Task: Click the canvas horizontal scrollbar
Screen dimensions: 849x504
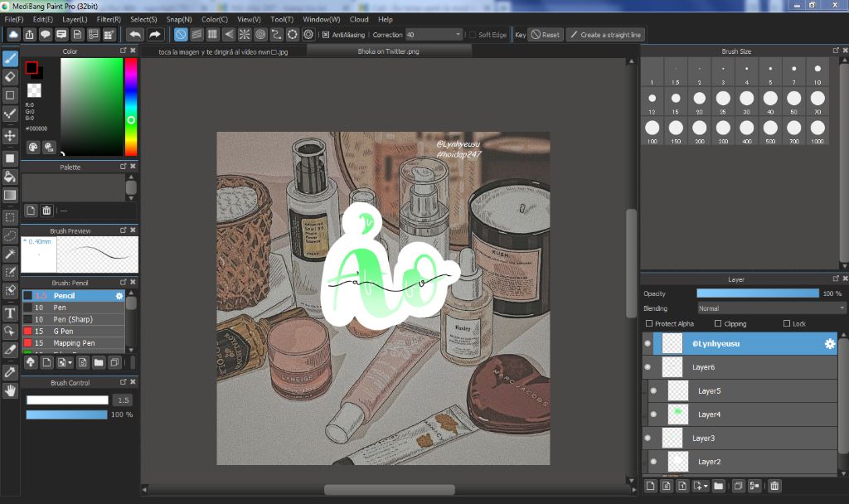Action: 390,489
